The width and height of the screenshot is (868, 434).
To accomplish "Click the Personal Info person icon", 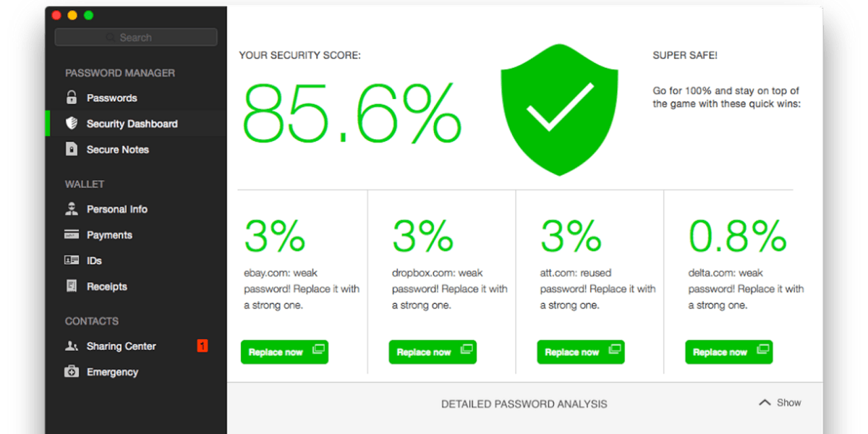I will click(72, 209).
